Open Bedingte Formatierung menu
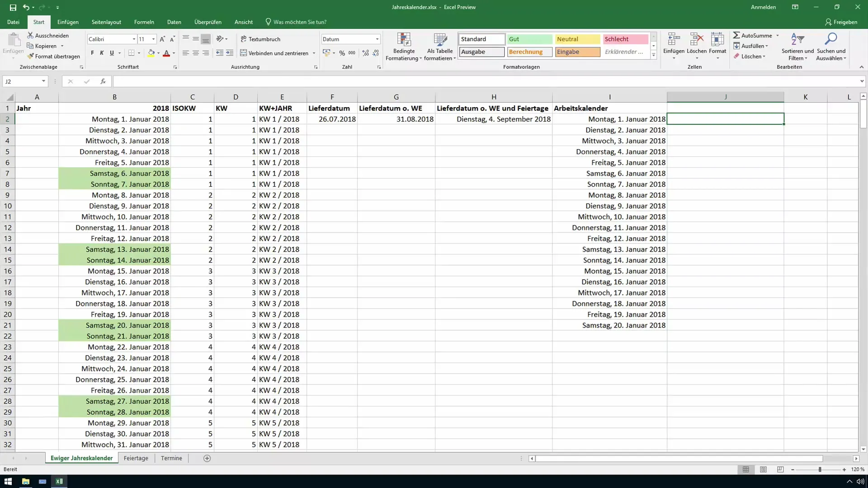 click(x=404, y=47)
